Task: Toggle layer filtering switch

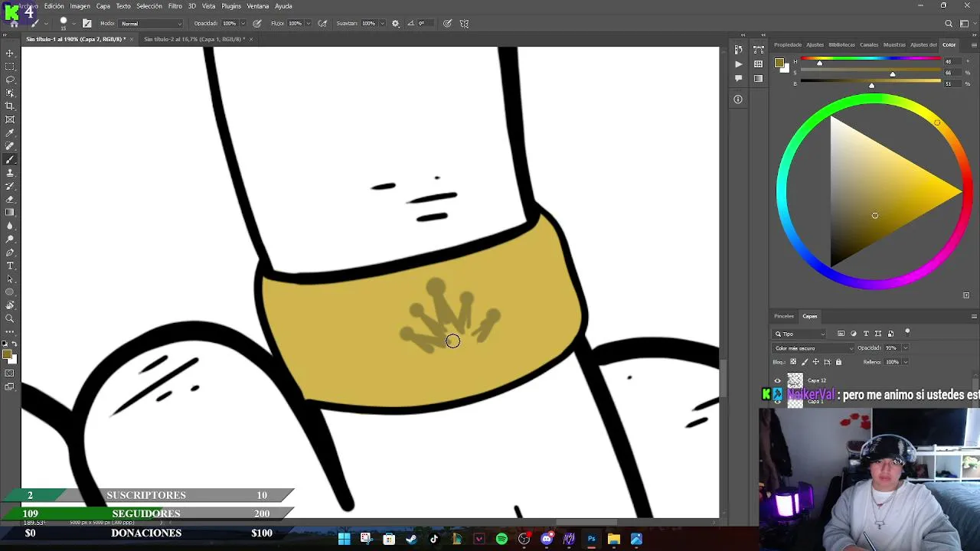Action: point(907,332)
